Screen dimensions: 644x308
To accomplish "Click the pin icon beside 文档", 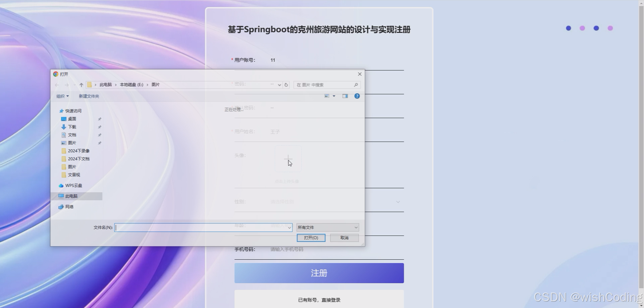I will click(99, 135).
